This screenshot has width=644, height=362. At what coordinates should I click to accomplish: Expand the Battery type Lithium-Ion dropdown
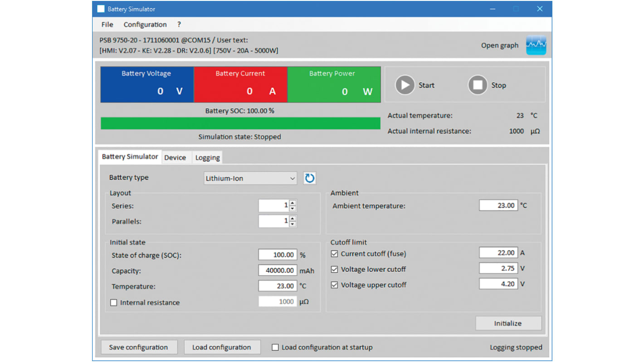click(250, 178)
